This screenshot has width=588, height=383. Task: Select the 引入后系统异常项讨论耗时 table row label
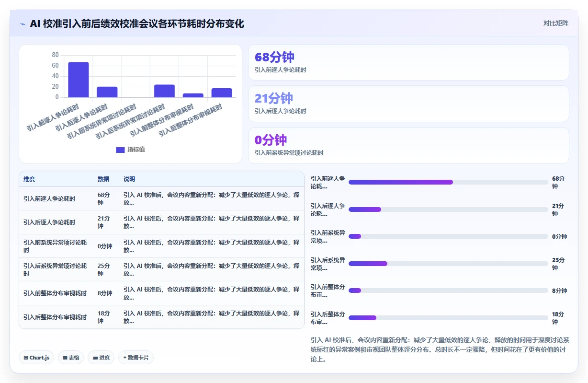(55, 269)
